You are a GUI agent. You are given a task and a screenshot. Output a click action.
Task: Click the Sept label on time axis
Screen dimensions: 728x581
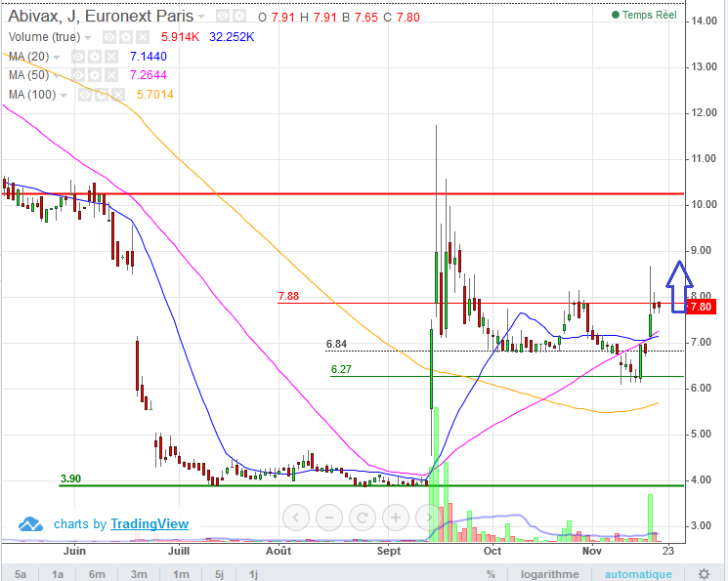pyautogui.click(x=389, y=551)
